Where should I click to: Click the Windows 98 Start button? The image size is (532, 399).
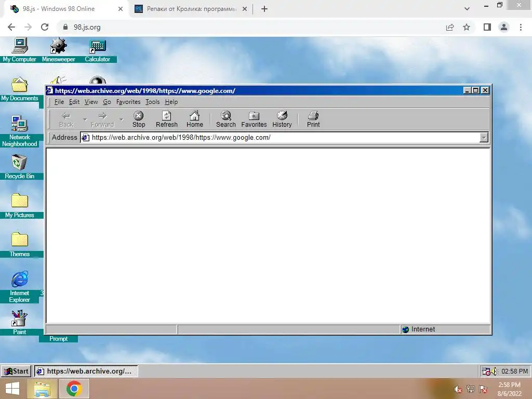pos(16,371)
